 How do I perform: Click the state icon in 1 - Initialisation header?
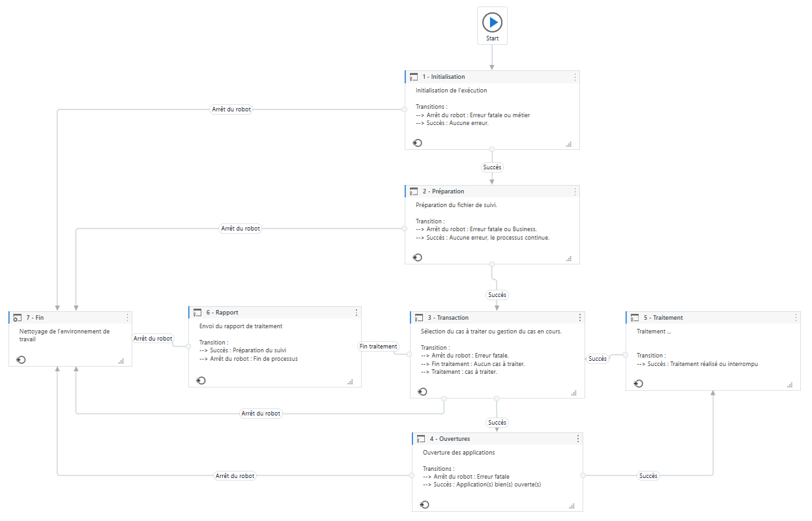click(413, 77)
